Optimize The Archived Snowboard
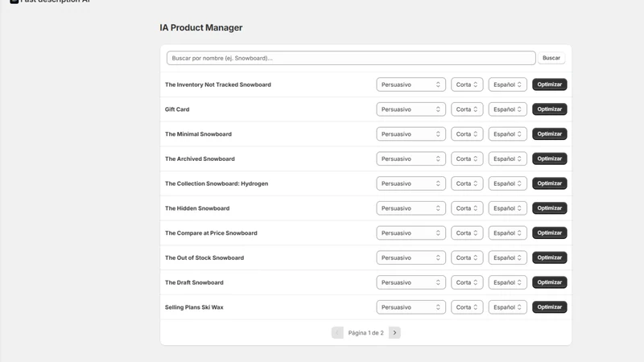 coord(550,158)
